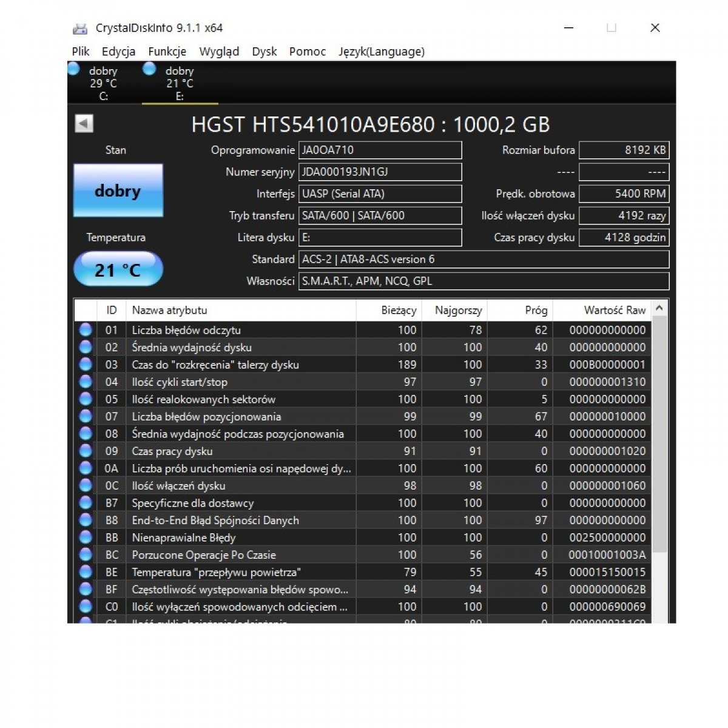
Task: Click status orb for realocated sectors row 05
Action: tap(86, 399)
